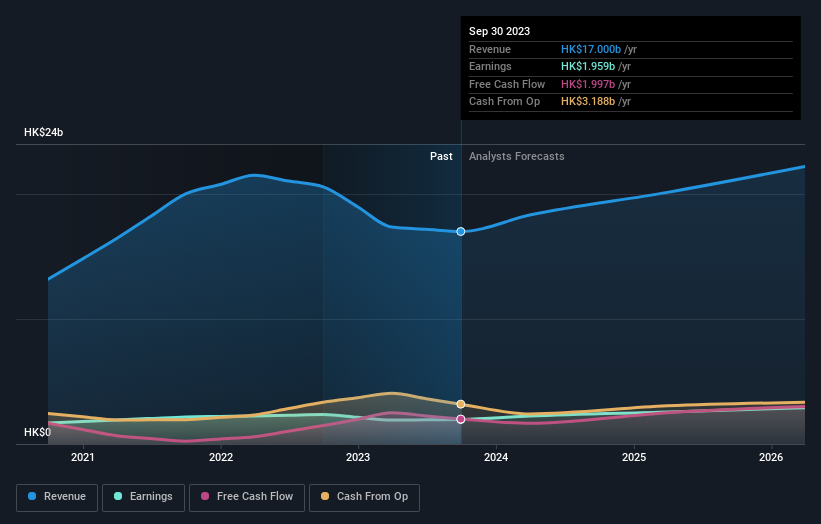Click the 2023 x-axis label
Screen dimensions: 821x524
coord(358,458)
